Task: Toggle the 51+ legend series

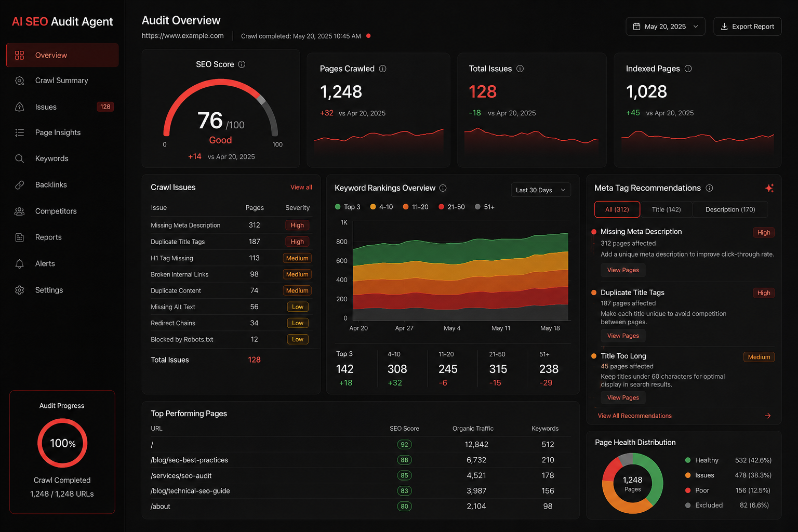Action: (485, 207)
